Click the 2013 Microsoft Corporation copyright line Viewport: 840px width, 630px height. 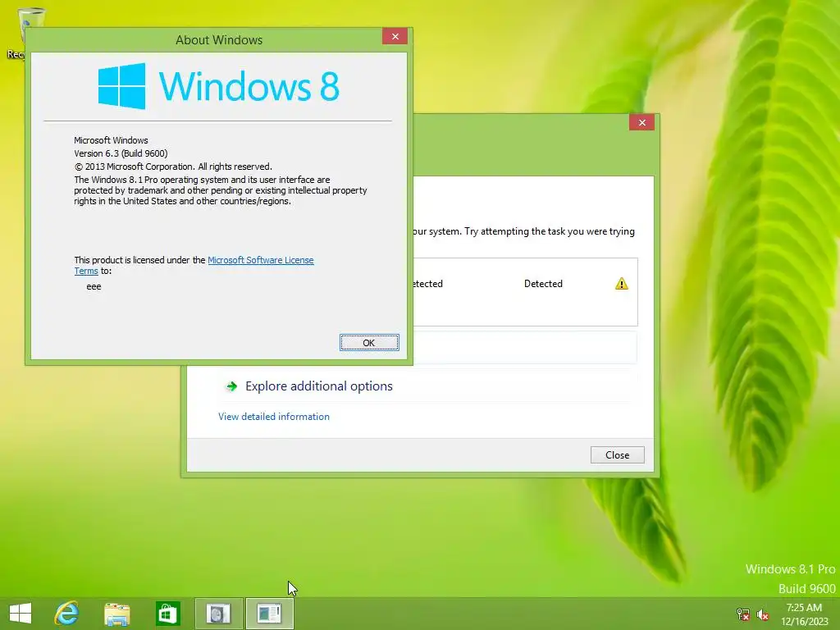tap(173, 167)
